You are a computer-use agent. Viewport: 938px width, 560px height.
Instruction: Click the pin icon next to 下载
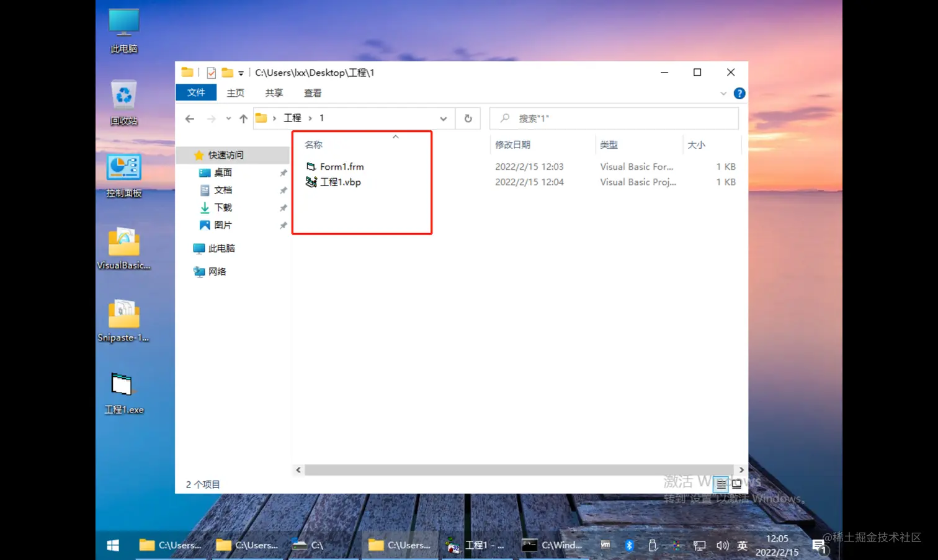click(283, 208)
